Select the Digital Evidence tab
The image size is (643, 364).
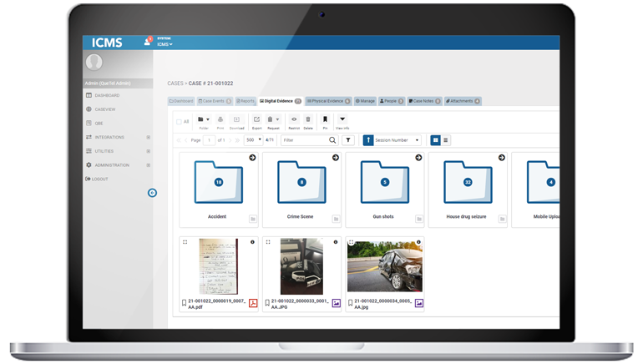(x=281, y=101)
